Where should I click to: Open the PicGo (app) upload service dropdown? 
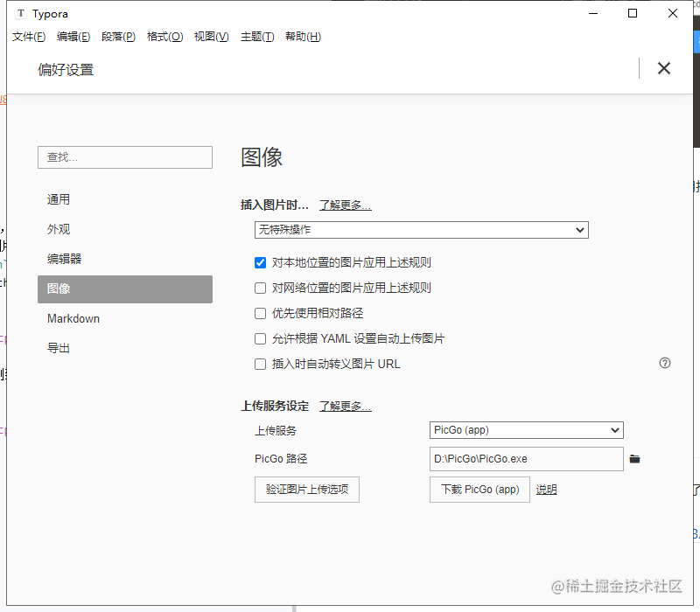tap(527, 430)
